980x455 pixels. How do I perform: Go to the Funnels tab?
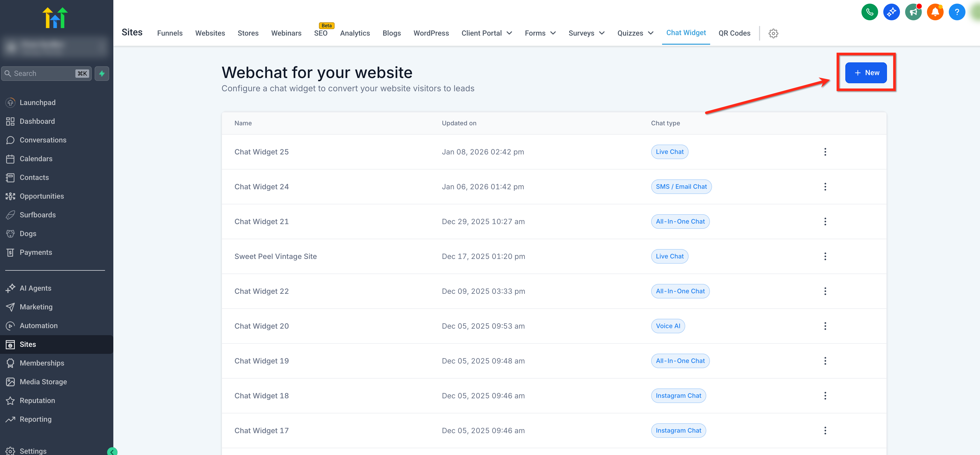click(170, 33)
